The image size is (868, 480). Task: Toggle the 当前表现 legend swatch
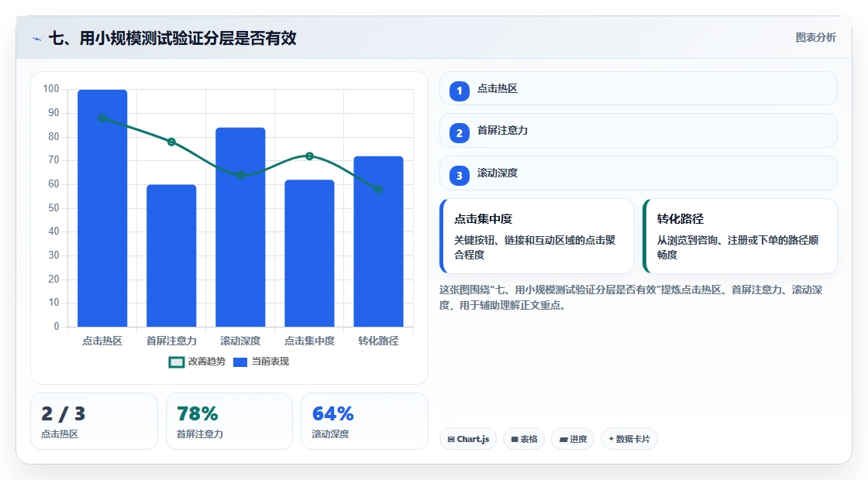239,362
